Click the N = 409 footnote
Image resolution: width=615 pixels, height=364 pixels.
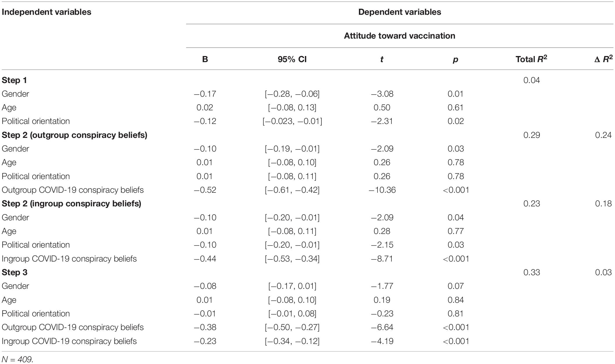coord(17,359)
